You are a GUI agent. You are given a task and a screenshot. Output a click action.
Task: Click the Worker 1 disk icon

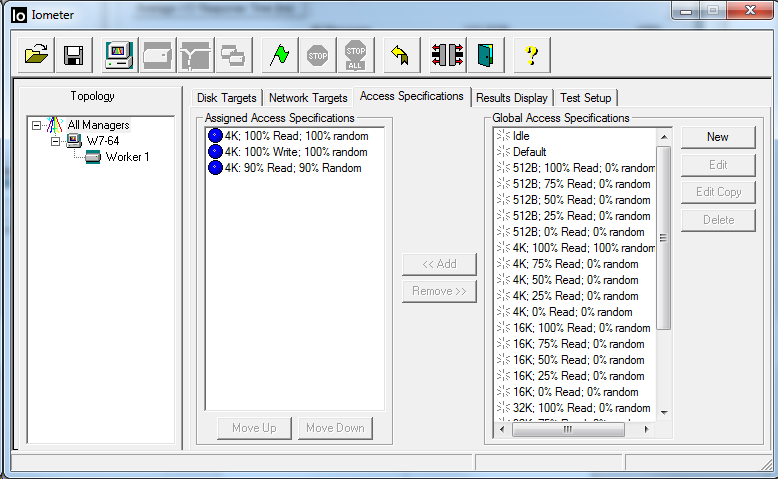coord(93,157)
